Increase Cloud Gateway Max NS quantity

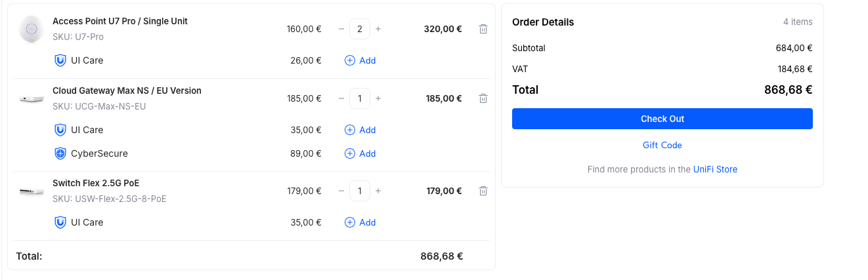pyautogui.click(x=378, y=98)
